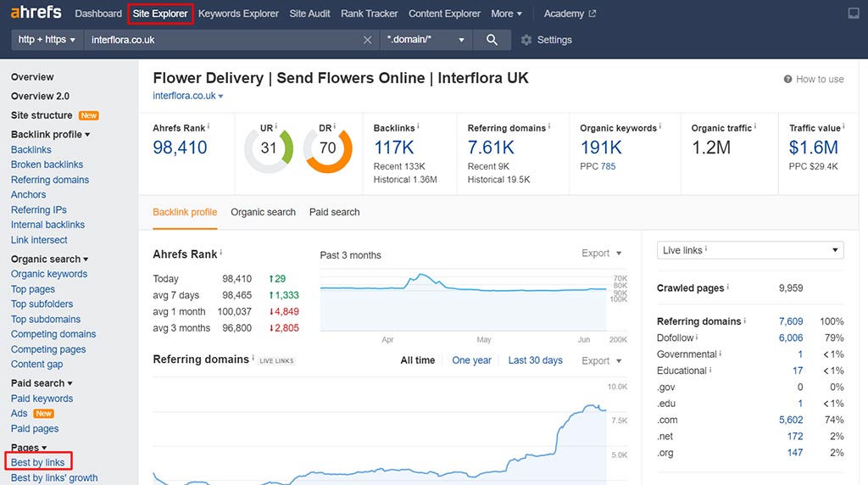Screen dimensions: 868x485
Task: Open Site structure in sidebar
Action: 42,115
